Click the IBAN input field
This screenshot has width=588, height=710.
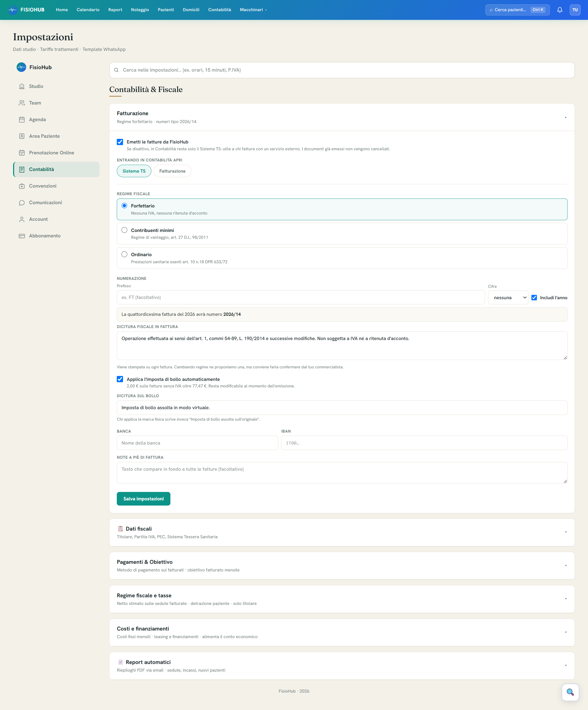pyautogui.click(x=424, y=443)
